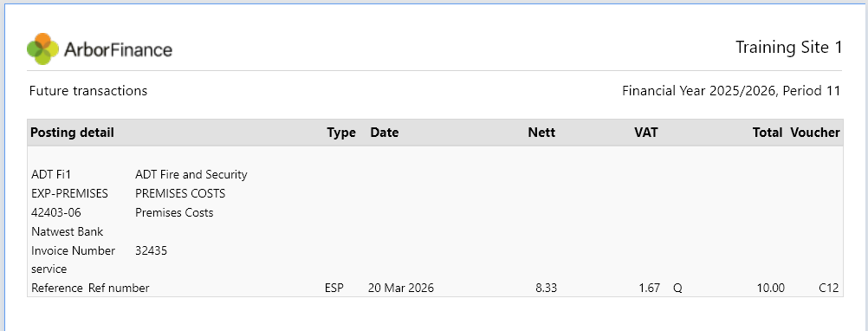Click transaction type 'ESP'
The height and width of the screenshot is (331, 868).
[x=334, y=288]
